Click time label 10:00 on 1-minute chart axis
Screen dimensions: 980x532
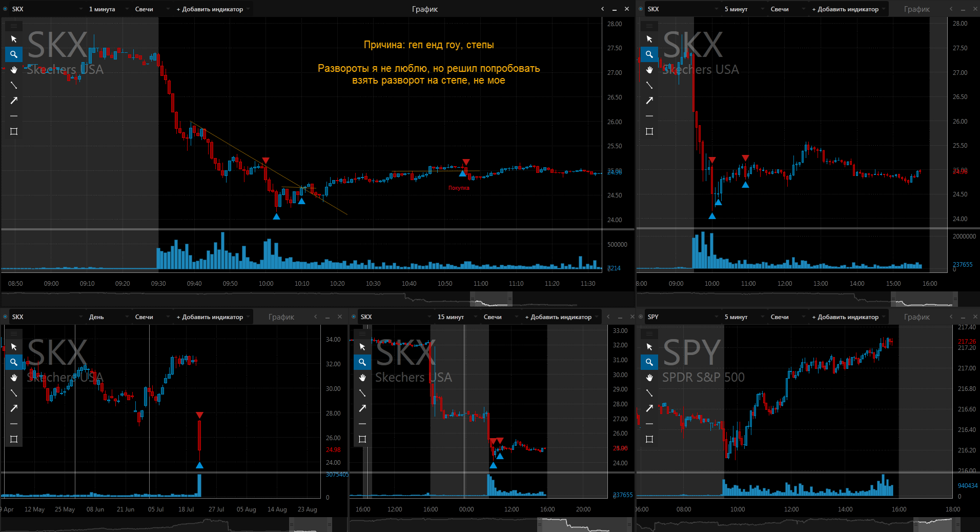click(266, 284)
